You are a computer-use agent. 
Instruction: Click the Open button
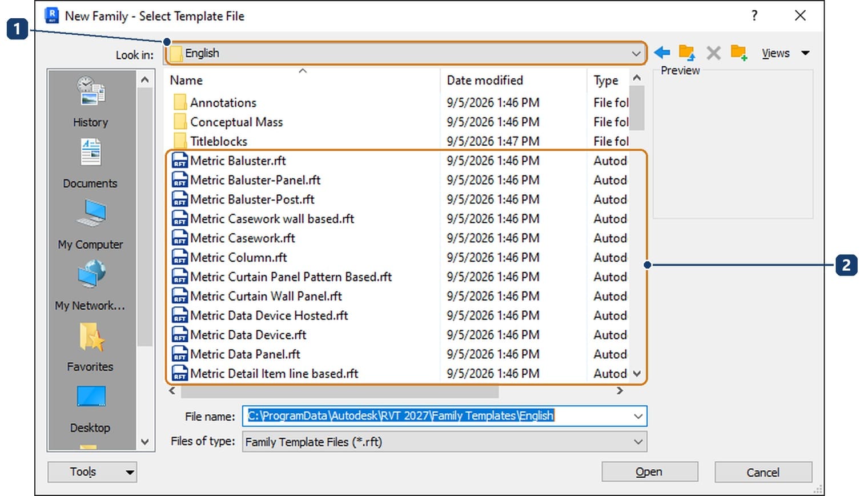pos(649,472)
